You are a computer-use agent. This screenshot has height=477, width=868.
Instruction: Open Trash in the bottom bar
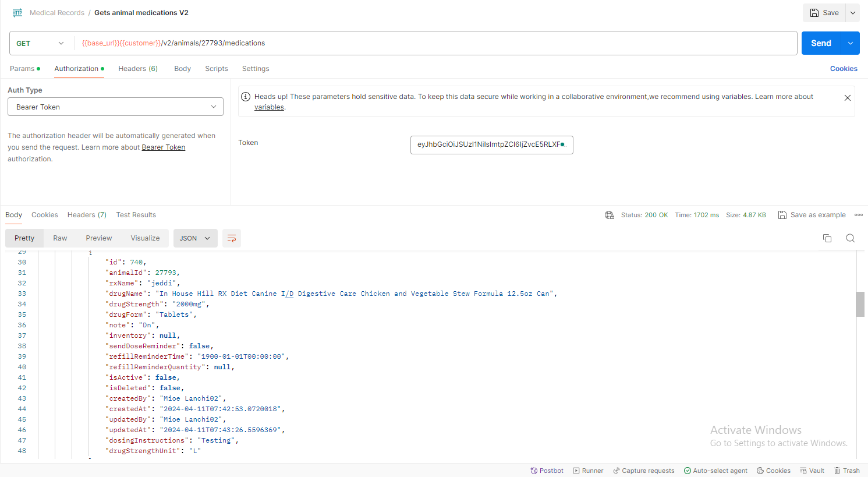[x=846, y=471]
